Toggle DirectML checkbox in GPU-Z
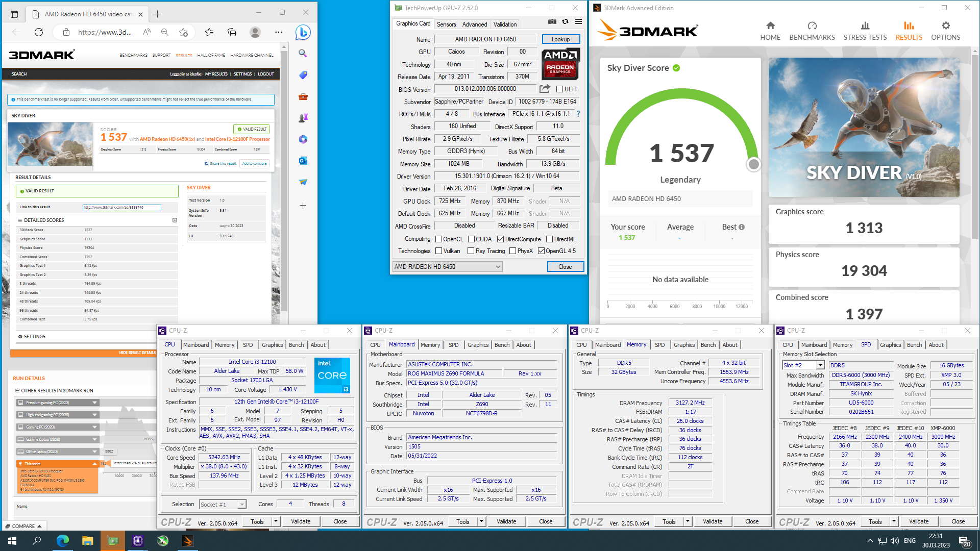 (x=550, y=239)
